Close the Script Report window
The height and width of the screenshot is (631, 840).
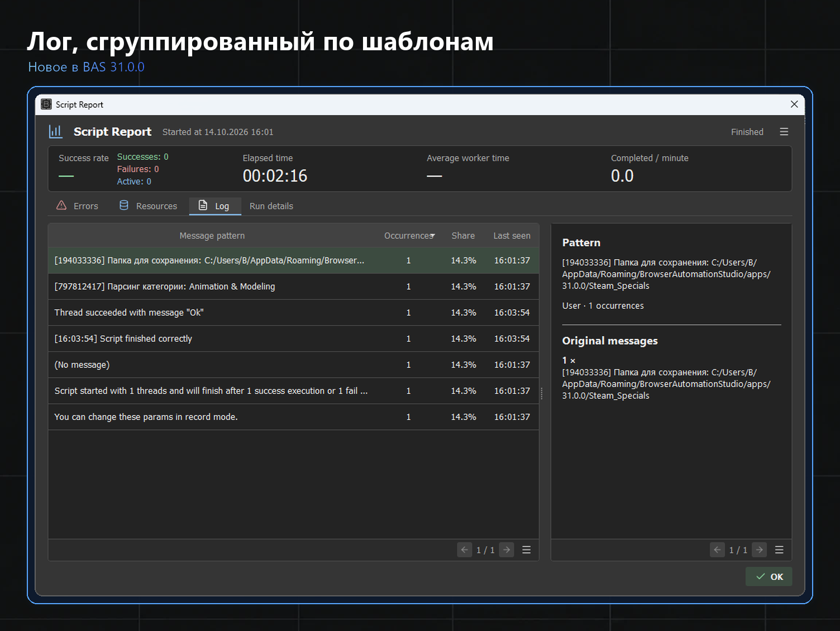point(794,104)
